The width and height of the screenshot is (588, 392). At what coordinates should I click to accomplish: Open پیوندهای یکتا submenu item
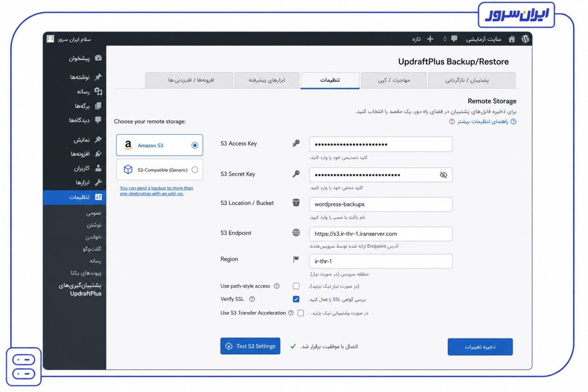86,273
